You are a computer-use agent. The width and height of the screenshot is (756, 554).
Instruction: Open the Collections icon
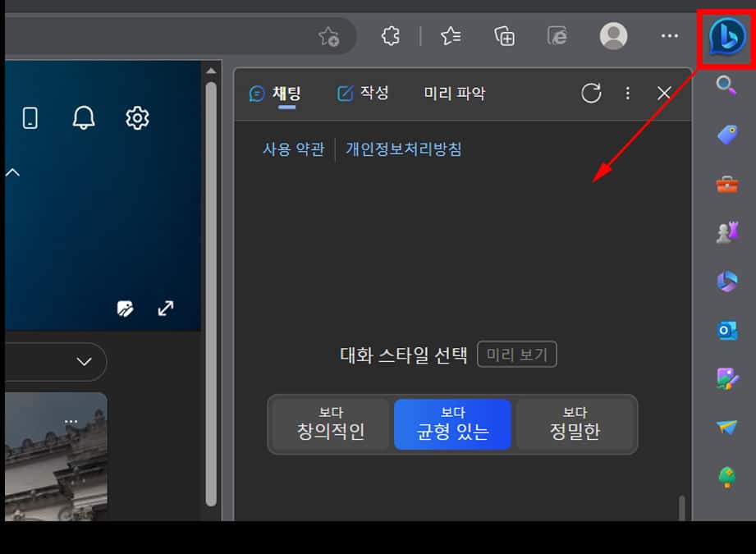pyautogui.click(x=504, y=36)
